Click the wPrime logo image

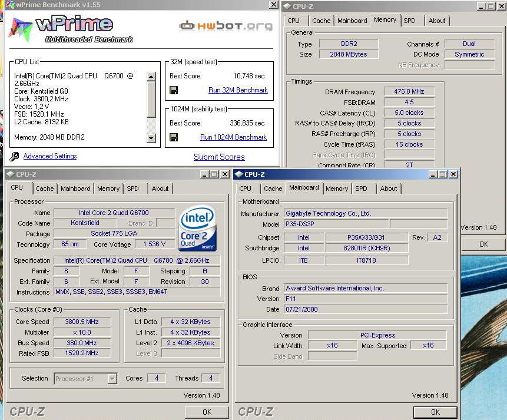70,29
